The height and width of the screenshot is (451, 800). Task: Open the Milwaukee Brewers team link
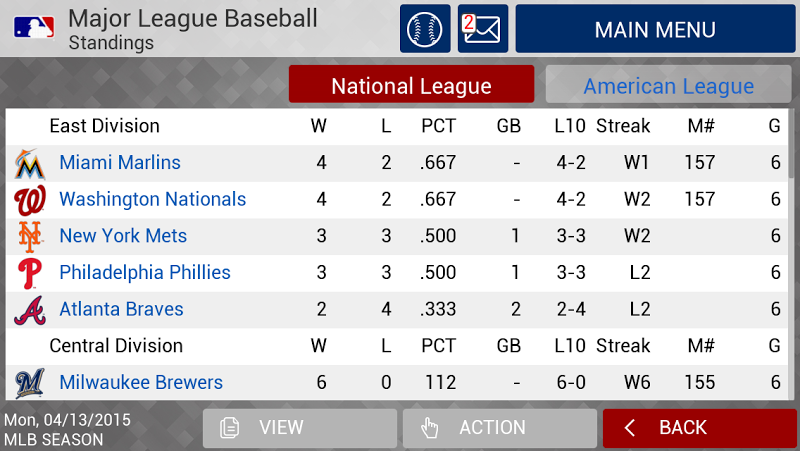(x=141, y=383)
